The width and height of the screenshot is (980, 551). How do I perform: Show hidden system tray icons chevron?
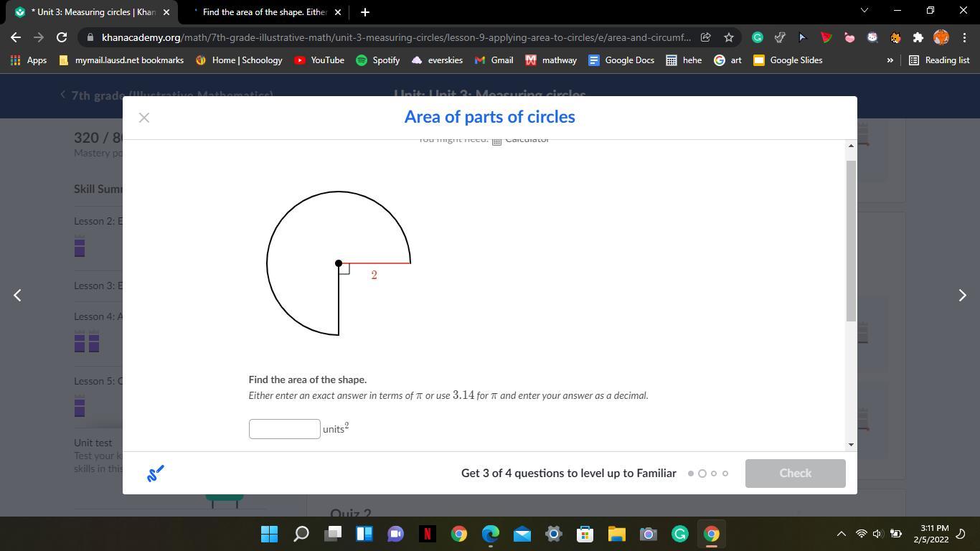(x=841, y=534)
